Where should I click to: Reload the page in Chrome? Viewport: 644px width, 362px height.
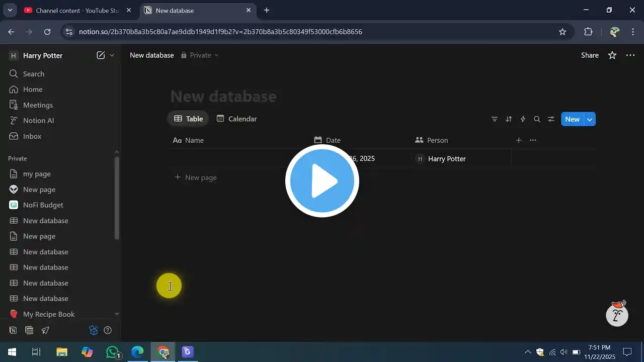coord(47,32)
